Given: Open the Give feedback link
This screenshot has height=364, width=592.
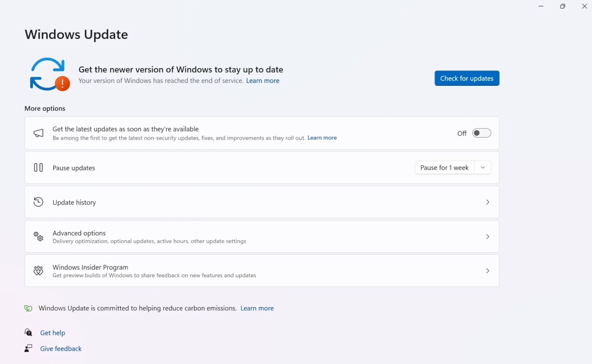Looking at the screenshot, I should 61,349.
